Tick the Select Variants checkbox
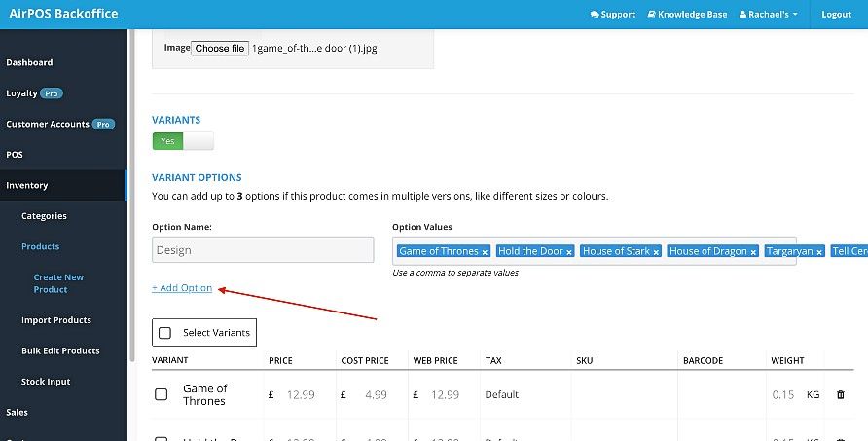Viewport: 868px width, 441px height. click(x=164, y=333)
